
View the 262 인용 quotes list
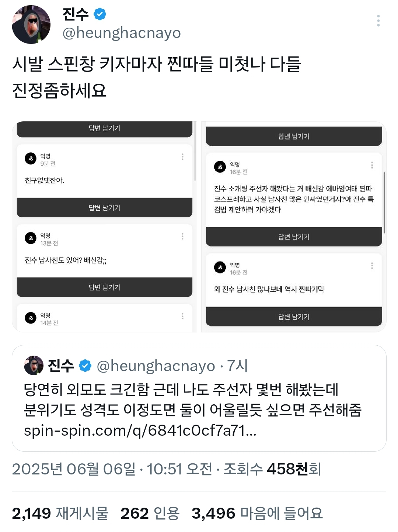(150, 513)
